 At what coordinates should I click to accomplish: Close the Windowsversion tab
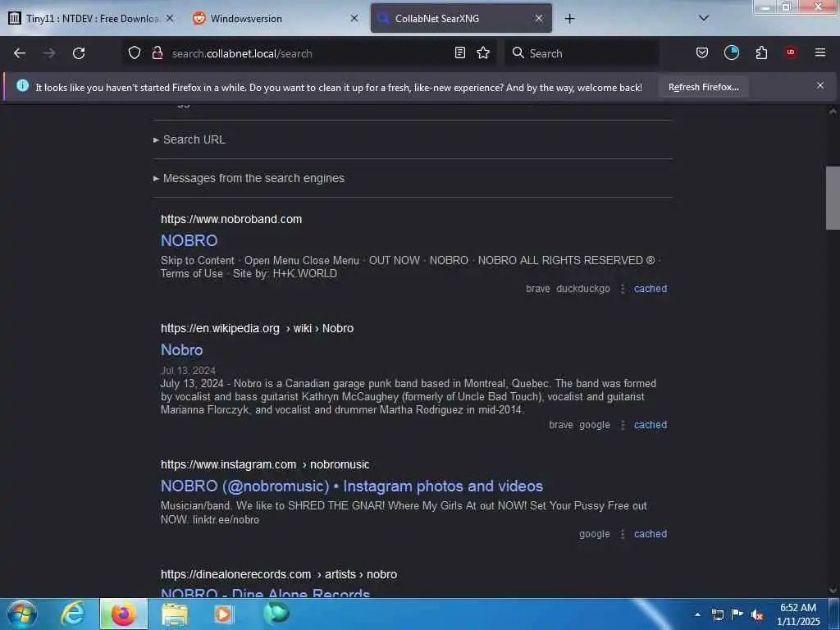[354, 18]
